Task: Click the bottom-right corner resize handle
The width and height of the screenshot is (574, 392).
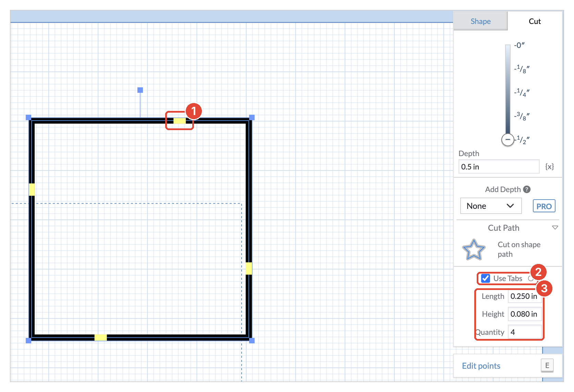Action: pos(252,340)
